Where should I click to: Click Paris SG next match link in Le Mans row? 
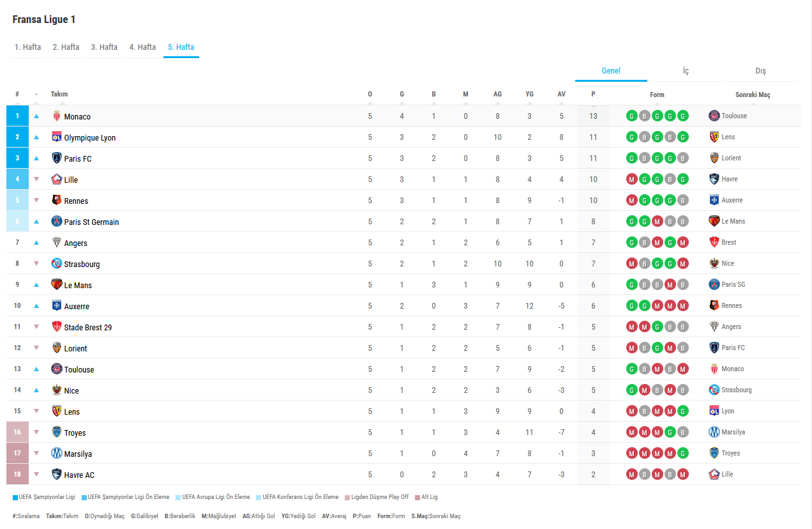tap(733, 284)
